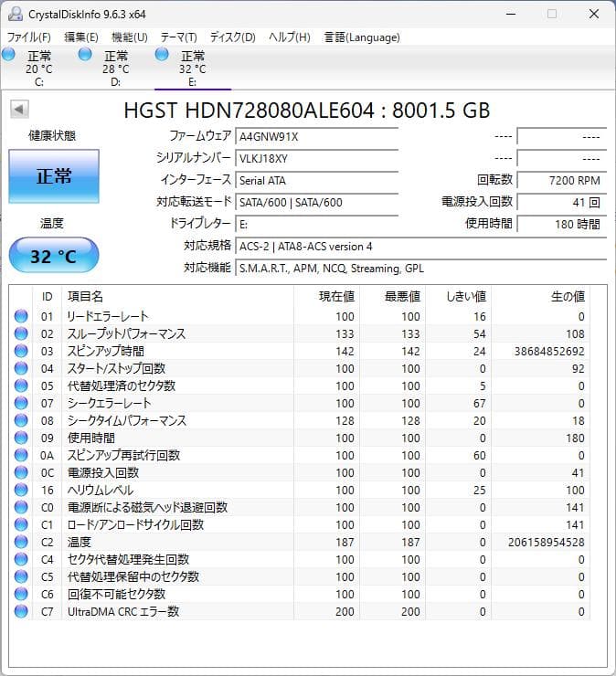Click status orb for C4 セクタ代替処理発生回数 row
Viewport: 616px width, 676px height.
[21, 559]
